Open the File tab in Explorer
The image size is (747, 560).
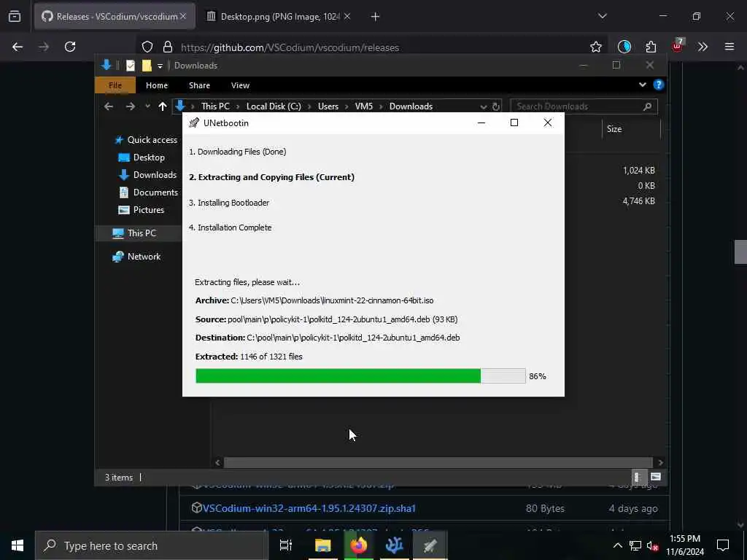point(115,85)
